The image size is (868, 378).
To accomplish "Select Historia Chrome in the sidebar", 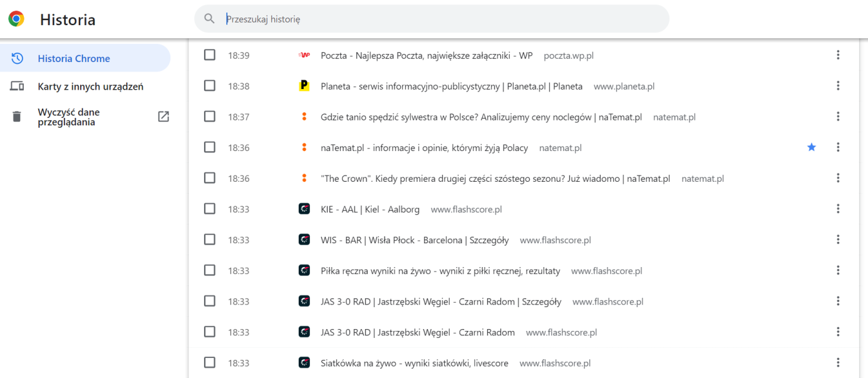I will [74, 58].
